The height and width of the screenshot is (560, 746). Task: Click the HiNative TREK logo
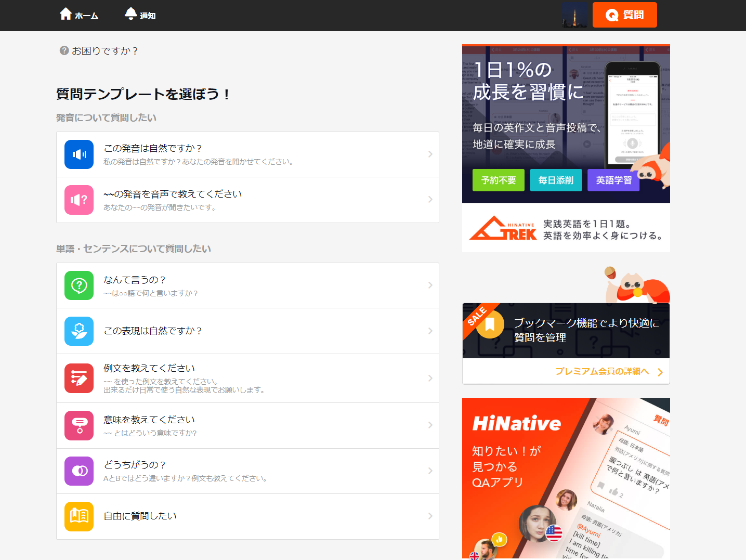(x=503, y=228)
